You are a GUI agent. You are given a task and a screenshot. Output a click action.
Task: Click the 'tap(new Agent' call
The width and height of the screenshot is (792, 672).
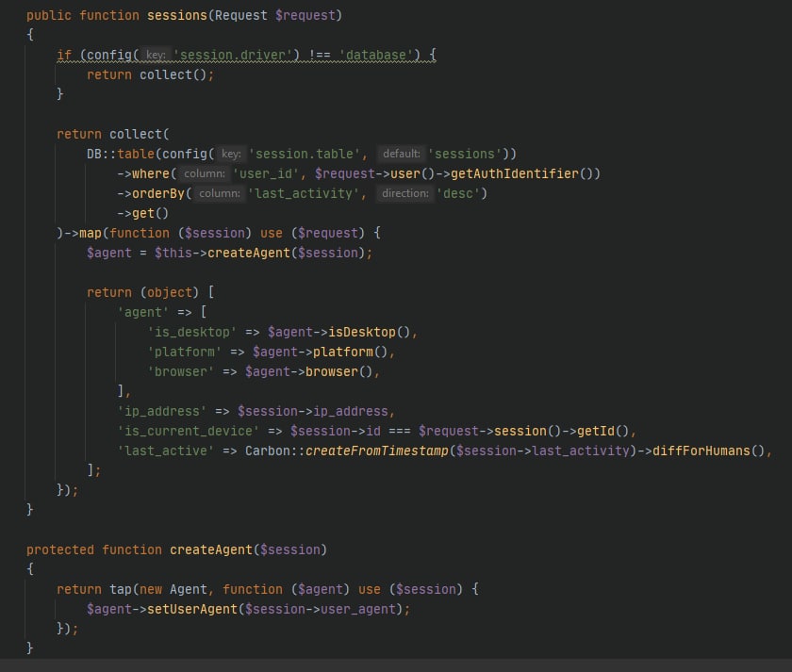tap(158, 590)
